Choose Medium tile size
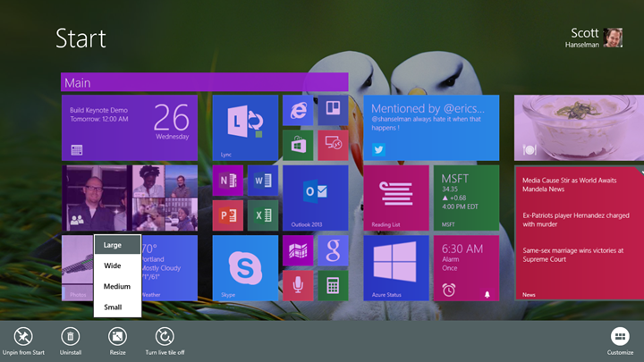 point(117,286)
